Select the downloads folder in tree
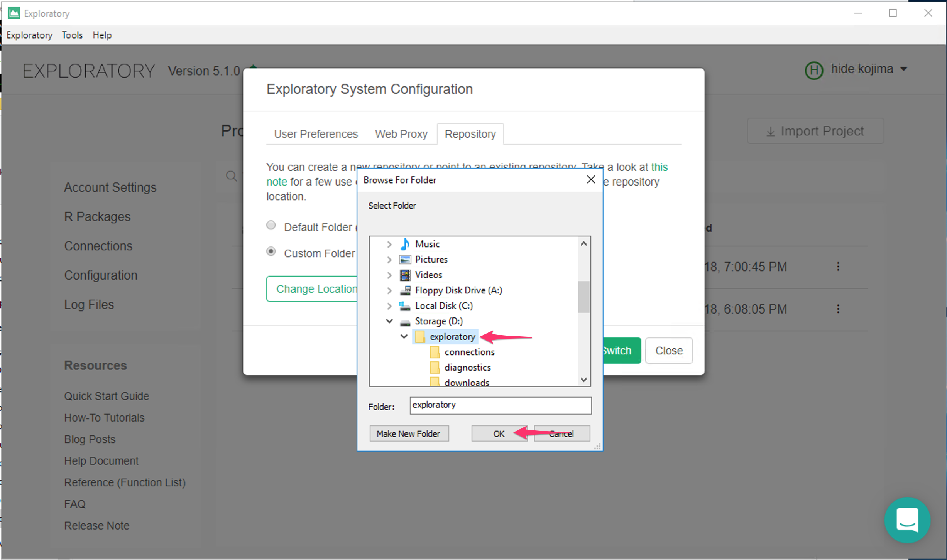 [467, 382]
